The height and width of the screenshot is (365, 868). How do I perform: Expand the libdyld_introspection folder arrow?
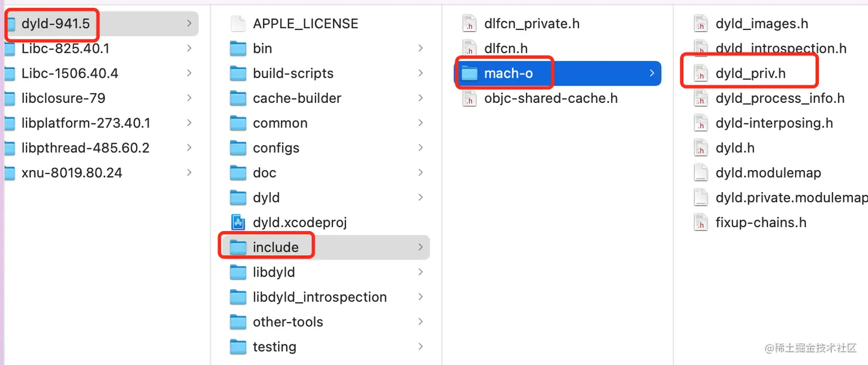(421, 297)
